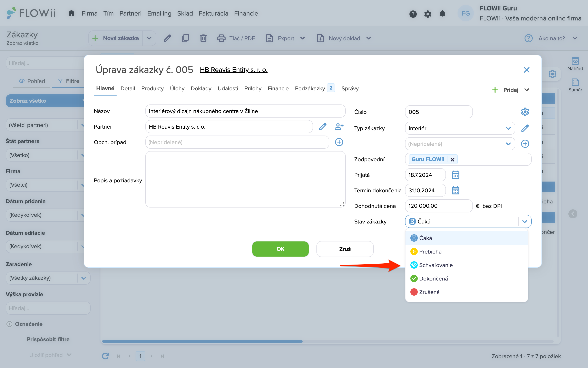Open Sumár summary panel
The width and height of the screenshot is (588, 368).
pyautogui.click(x=575, y=85)
